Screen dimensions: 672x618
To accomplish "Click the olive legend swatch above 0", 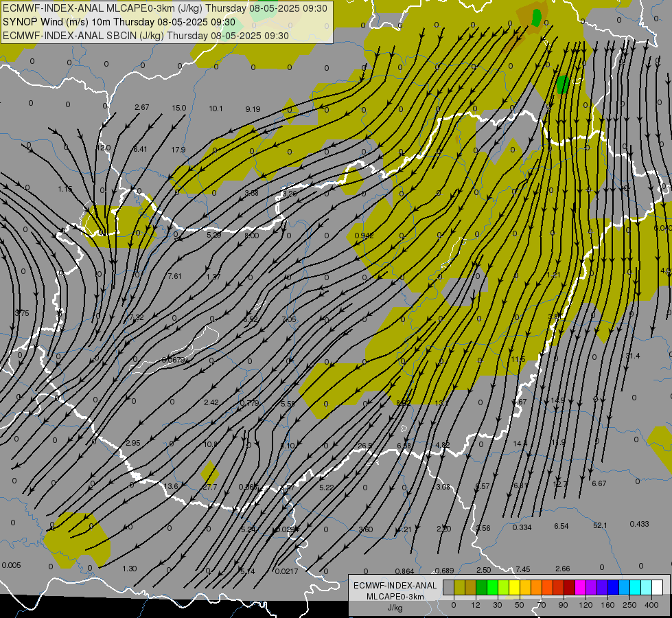I will coord(459,588).
